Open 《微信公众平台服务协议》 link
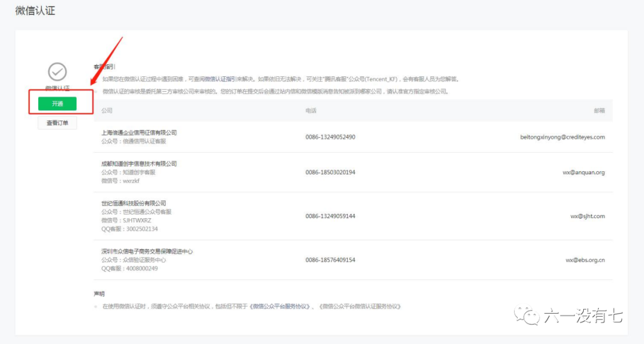The width and height of the screenshot is (644, 344). (x=280, y=306)
